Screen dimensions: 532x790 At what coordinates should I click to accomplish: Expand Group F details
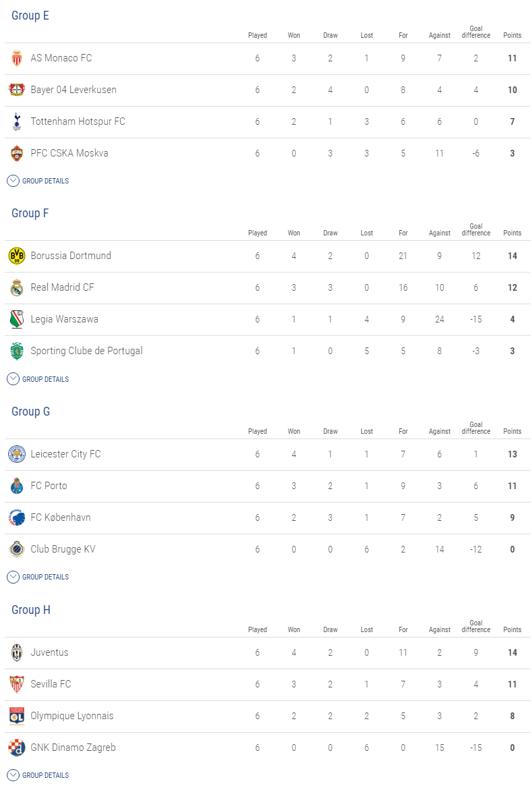pos(38,379)
